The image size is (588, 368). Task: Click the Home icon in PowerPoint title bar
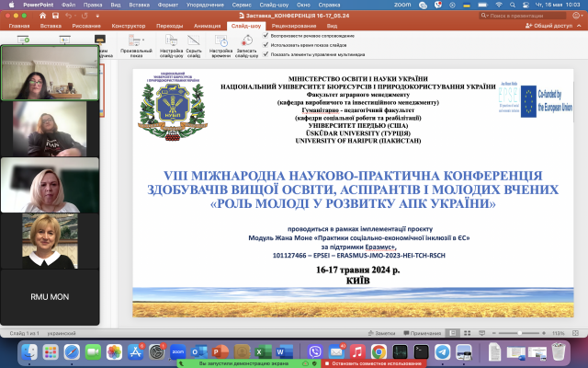(x=43, y=16)
